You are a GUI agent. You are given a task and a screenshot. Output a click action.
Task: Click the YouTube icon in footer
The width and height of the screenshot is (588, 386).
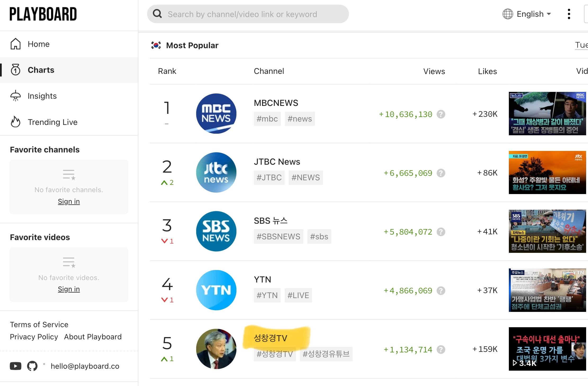[16, 366]
